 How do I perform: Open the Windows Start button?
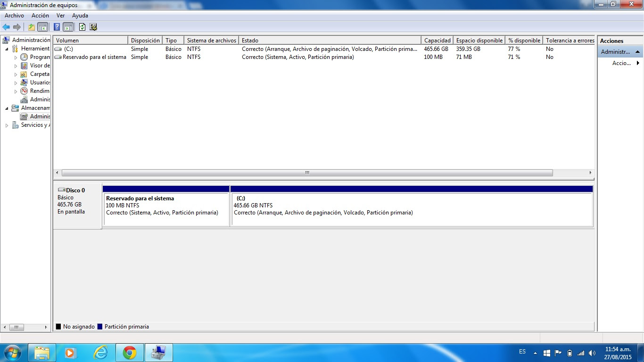[12, 352]
